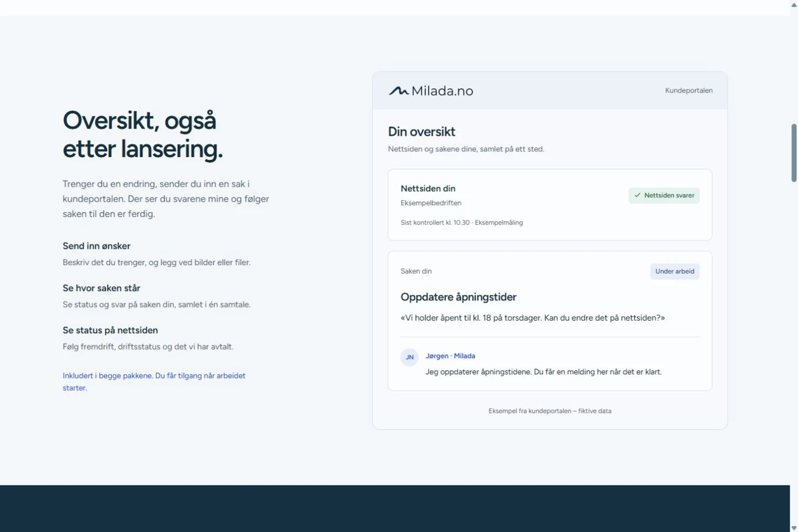Click the 'Saken din' label
The image size is (798, 532).
click(x=416, y=271)
